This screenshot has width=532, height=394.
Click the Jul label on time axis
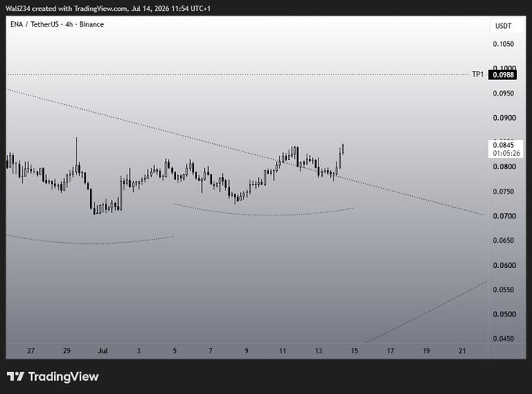pos(102,351)
